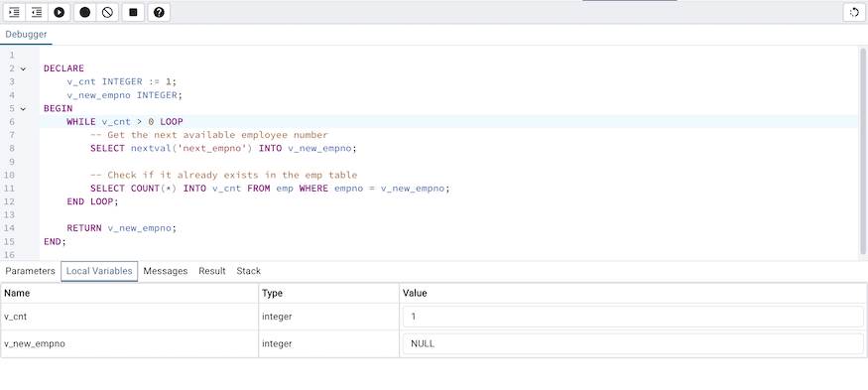Open help via question mark icon

pyautogui.click(x=159, y=12)
